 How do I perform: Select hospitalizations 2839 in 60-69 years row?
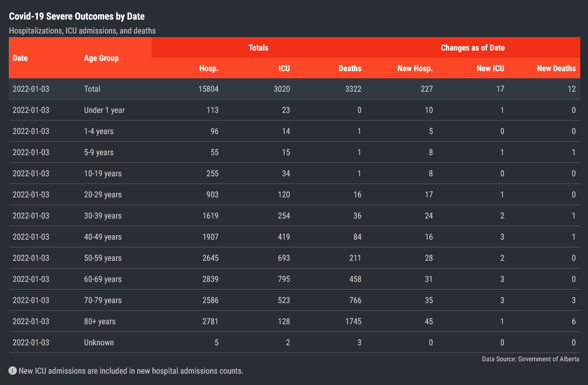210,279
